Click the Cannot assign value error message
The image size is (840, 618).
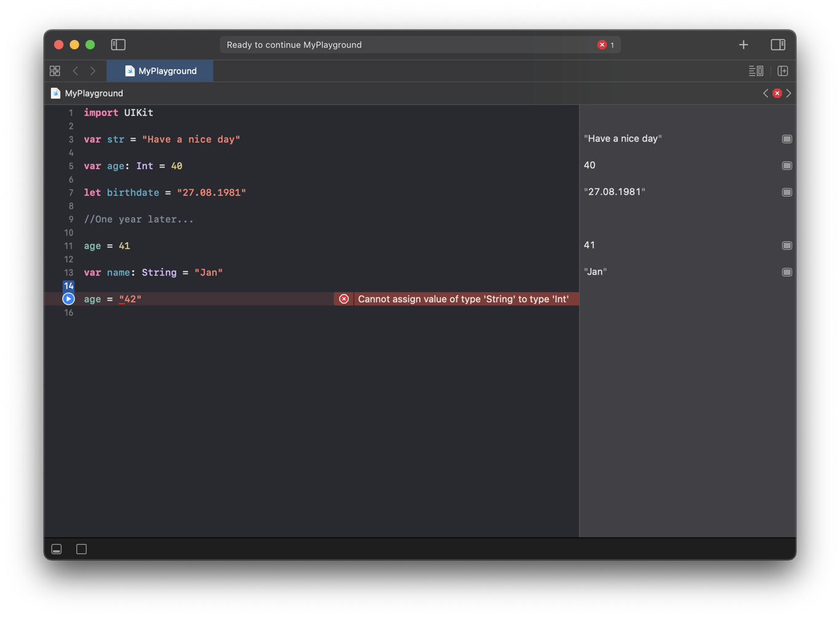click(x=463, y=299)
